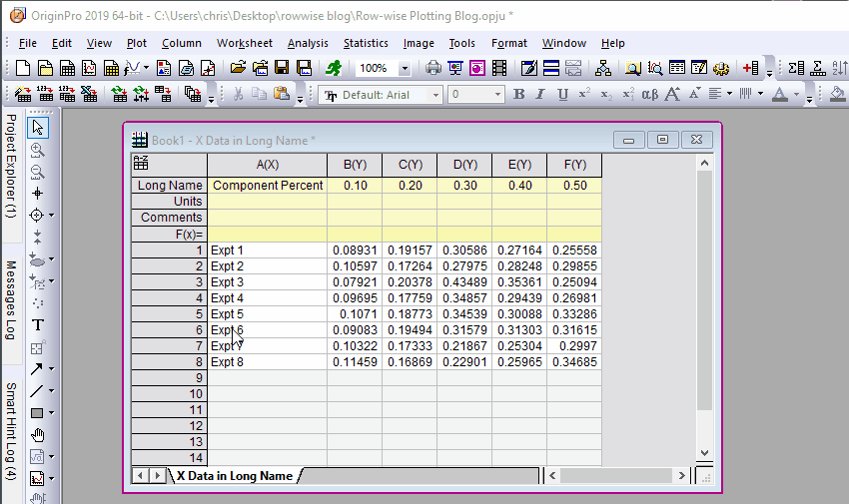849x504 pixels.
Task: Create a new project with the blank page icon
Action: point(23,68)
